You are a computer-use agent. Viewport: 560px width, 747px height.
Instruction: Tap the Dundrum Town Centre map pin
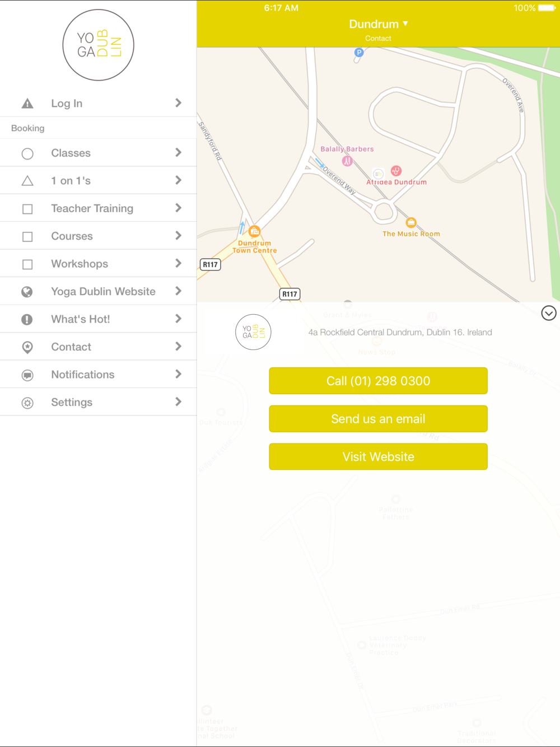[x=254, y=231]
